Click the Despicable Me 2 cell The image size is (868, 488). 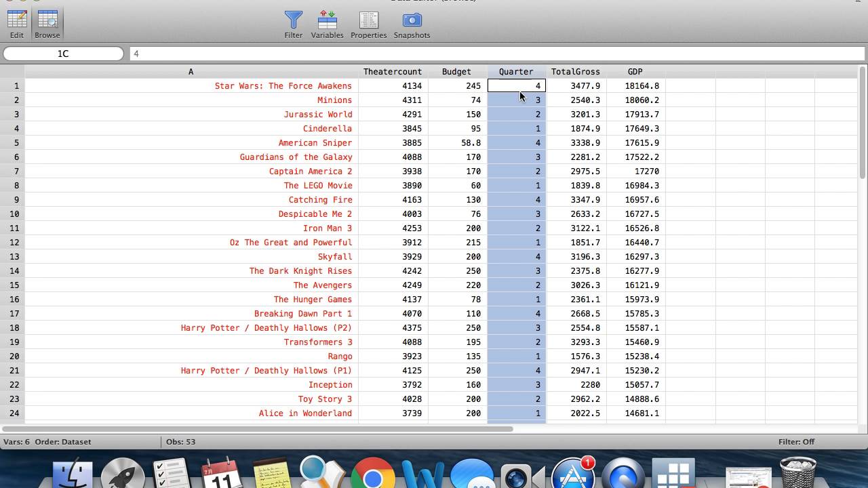191,213
